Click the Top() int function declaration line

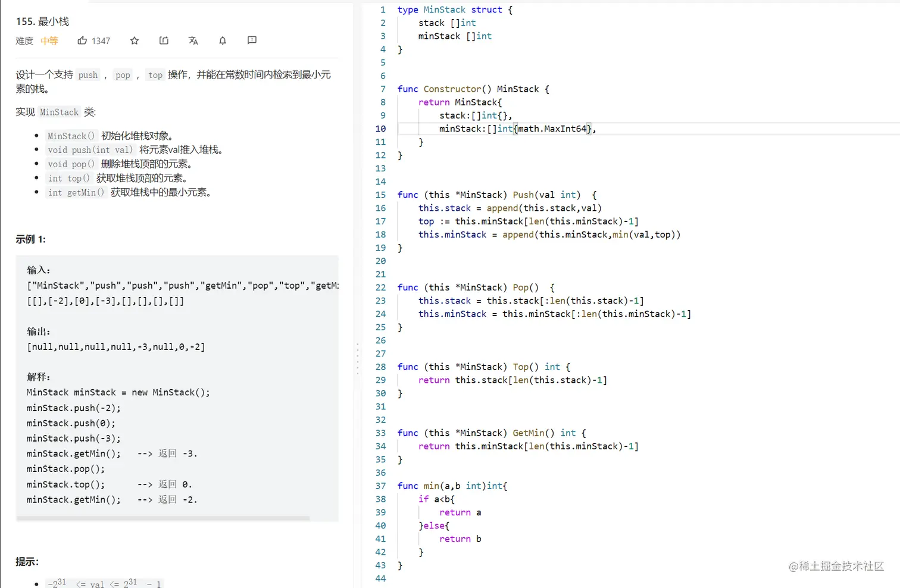pos(484,367)
